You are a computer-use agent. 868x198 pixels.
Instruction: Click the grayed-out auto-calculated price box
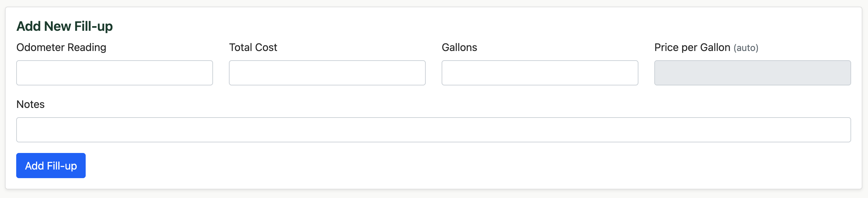tap(752, 73)
